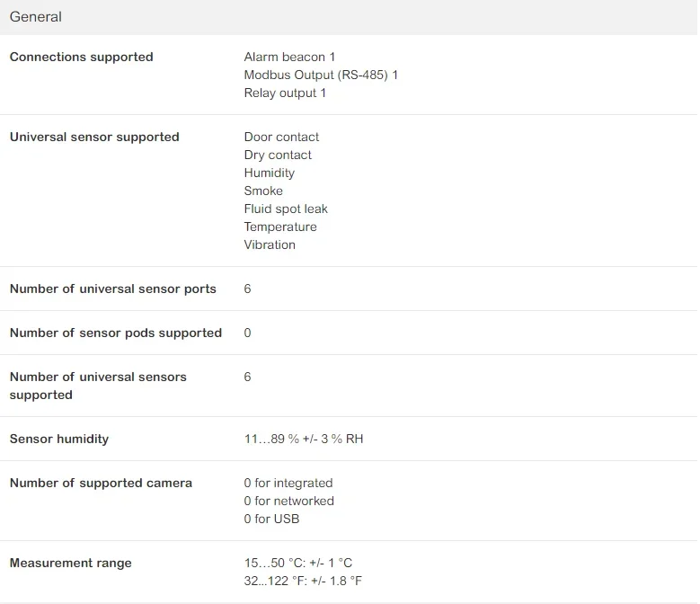Click the Smoke sensor entry
700x604 pixels.
pos(263,191)
